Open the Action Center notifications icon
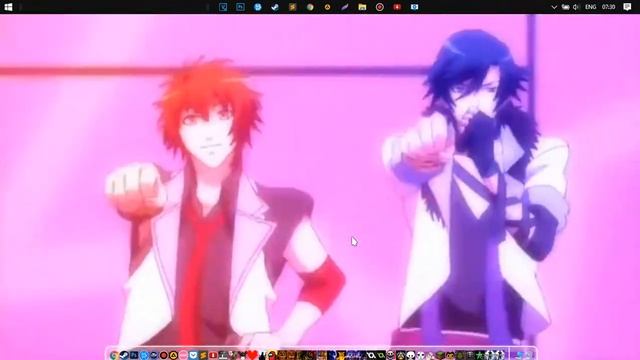 [x=627, y=7]
